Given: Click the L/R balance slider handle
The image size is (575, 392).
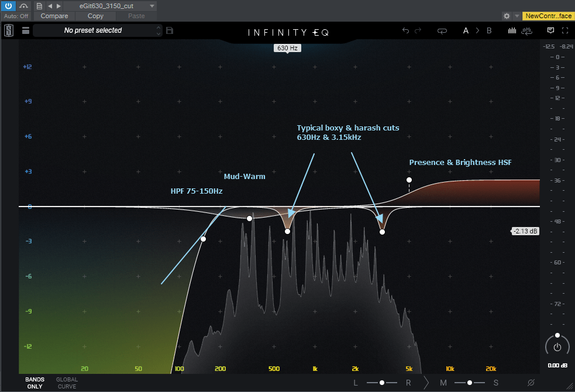Looking at the screenshot, I should pyautogui.click(x=381, y=383).
